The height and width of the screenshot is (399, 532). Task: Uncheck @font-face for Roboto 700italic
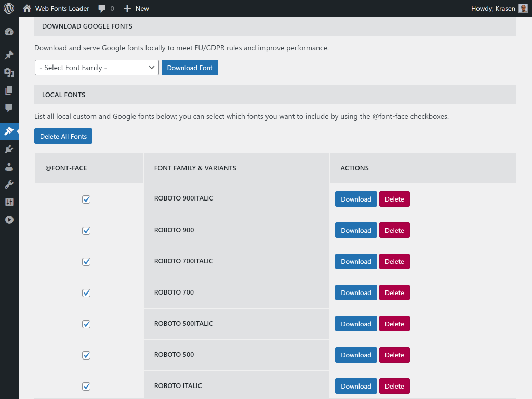tap(86, 262)
